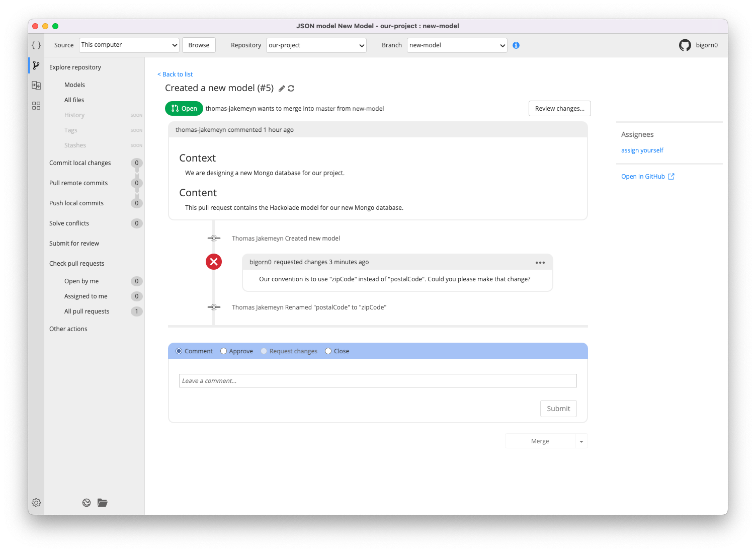The image size is (756, 552).
Task: Expand the Merge button dropdown arrow
Action: click(x=581, y=441)
